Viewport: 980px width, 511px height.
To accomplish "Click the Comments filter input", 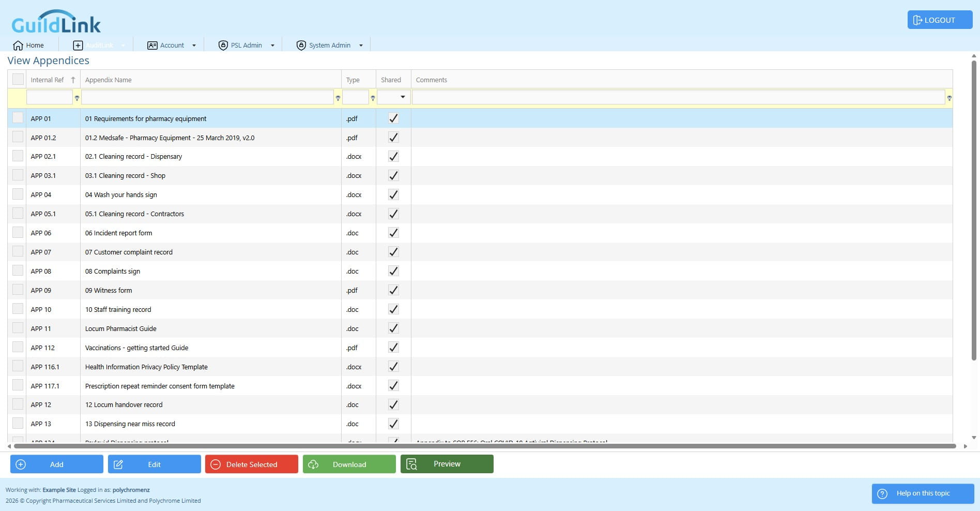I will click(679, 97).
